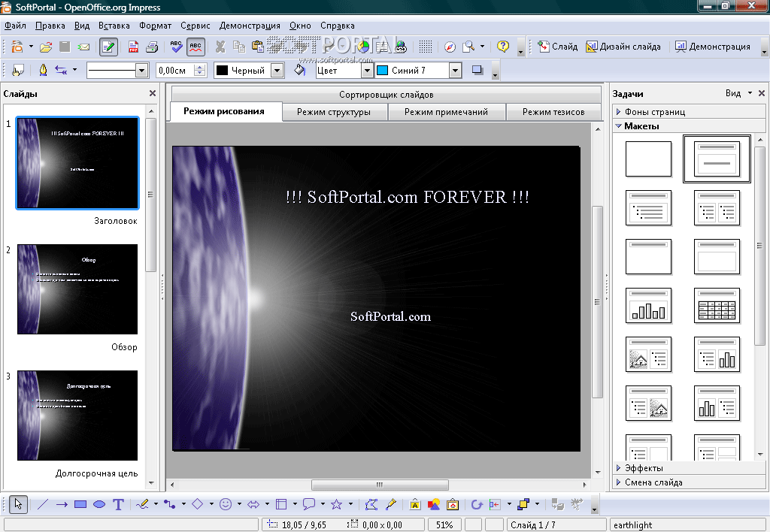Select the Rectangle drawing tool
This screenshot has height=532, width=770.
coord(80,504)
